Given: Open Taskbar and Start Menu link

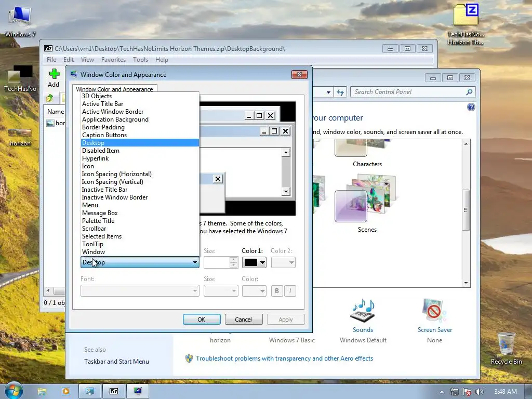Looking at the screenshot, I should tap(117, 362).
